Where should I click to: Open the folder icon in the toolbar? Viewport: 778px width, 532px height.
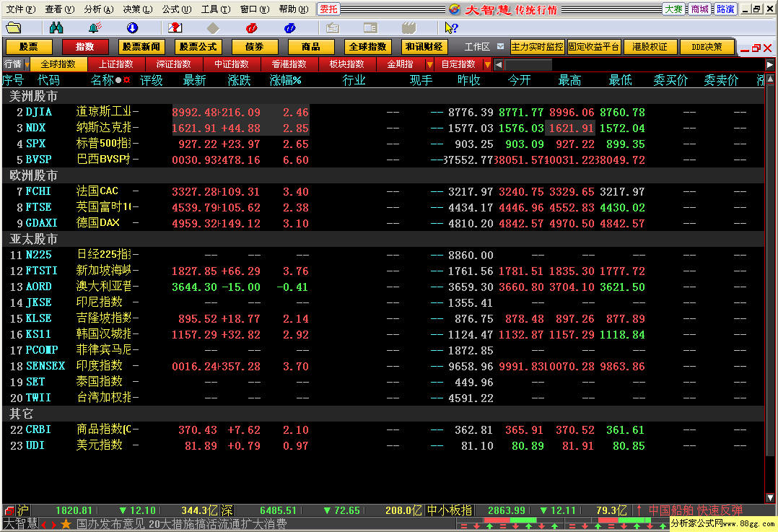14,27
